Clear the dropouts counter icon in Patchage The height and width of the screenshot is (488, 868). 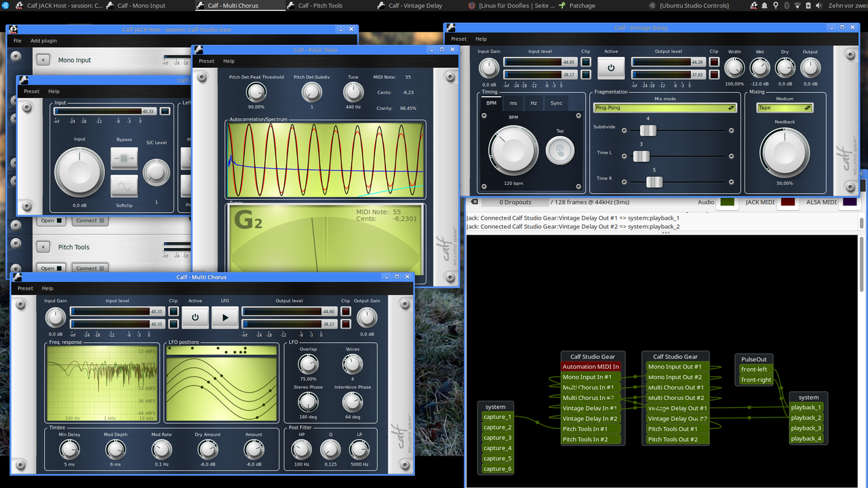(475, 202)
